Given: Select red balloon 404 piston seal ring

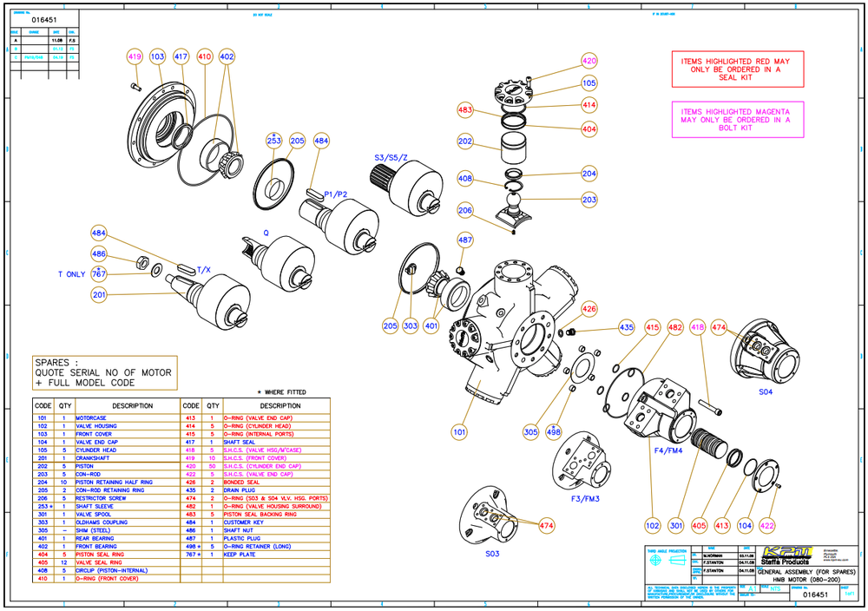Looking at the screenshot, I should (x=589, y=129).
